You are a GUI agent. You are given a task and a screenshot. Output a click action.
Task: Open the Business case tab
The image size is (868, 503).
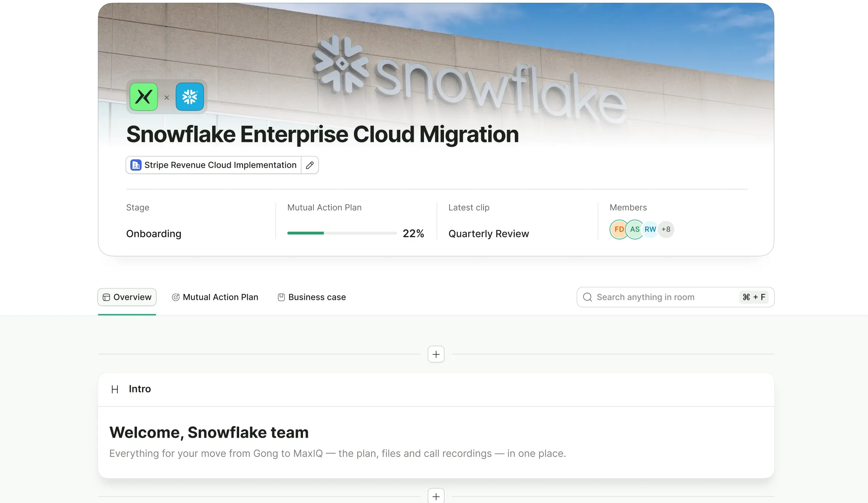point(312,297)
